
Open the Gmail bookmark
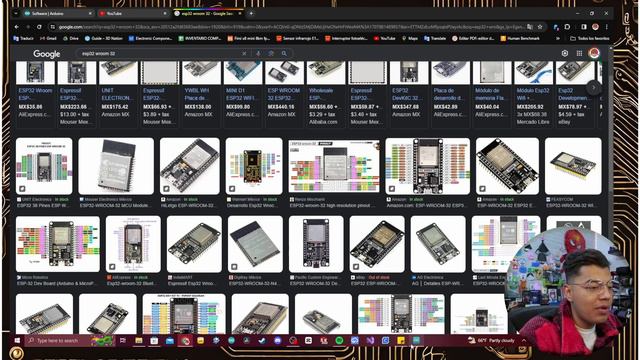48,38
